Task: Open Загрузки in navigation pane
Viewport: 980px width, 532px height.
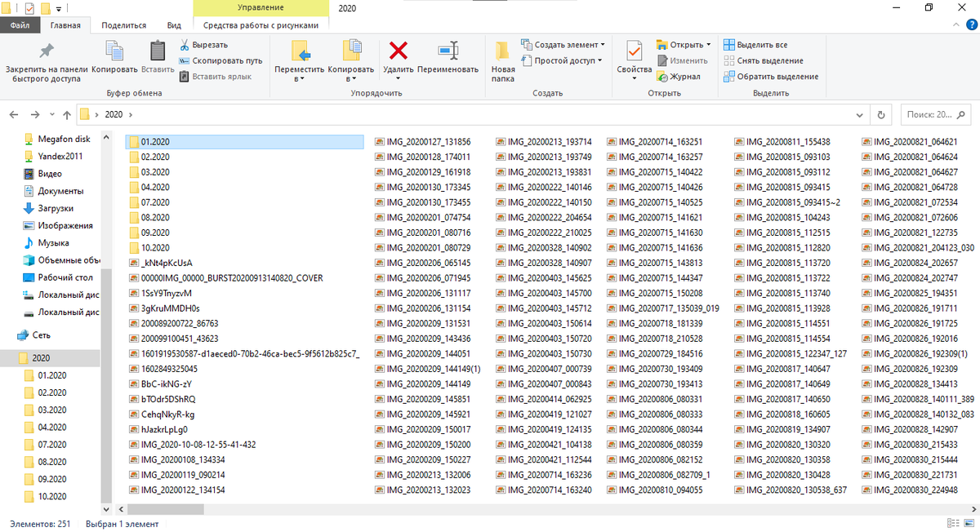Action: click(56, 208)
